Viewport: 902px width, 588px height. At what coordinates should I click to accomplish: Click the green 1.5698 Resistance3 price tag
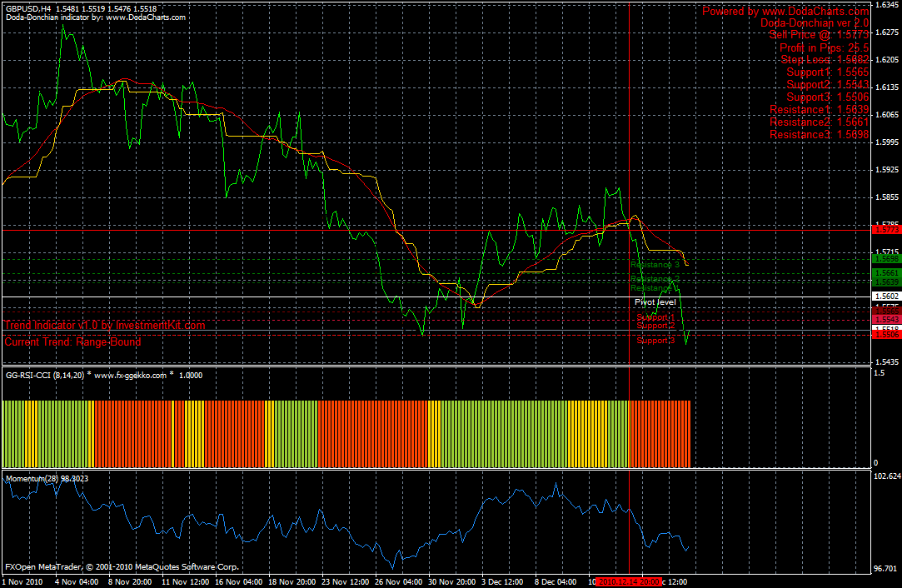click(885, 260)
